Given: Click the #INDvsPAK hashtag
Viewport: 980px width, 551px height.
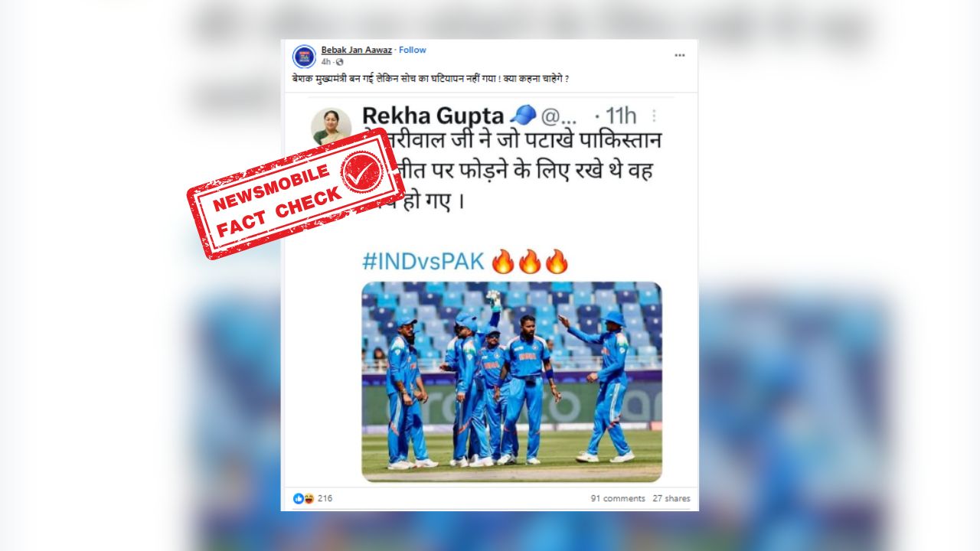Looking at the screenshot, I should coord(423,261).
